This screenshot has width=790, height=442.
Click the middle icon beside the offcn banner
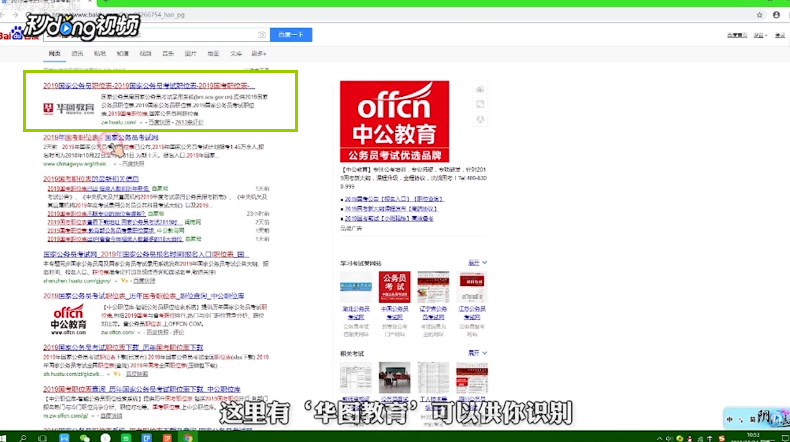(x=480, y=104)
